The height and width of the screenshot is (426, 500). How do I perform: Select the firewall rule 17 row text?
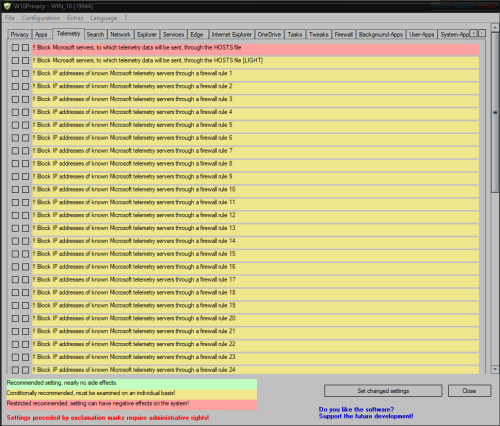134,280
